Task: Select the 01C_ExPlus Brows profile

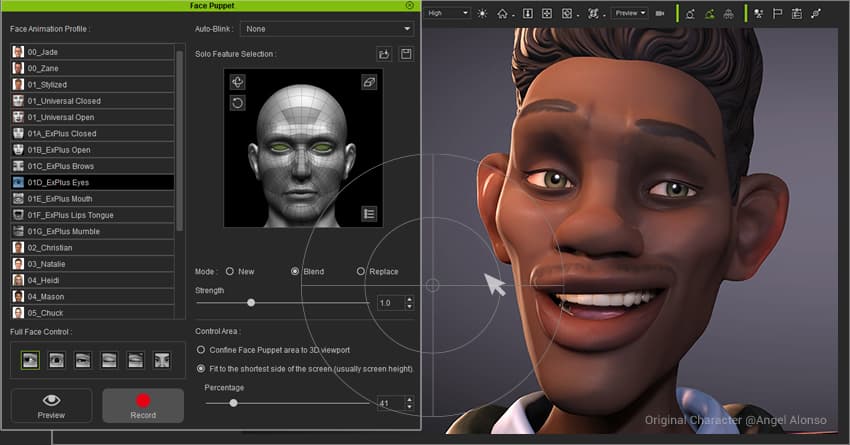Action: coord(93,166)
